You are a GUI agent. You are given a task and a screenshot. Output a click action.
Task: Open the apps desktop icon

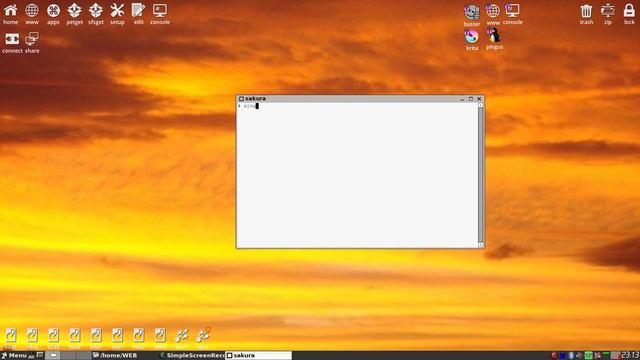(53, 14)
